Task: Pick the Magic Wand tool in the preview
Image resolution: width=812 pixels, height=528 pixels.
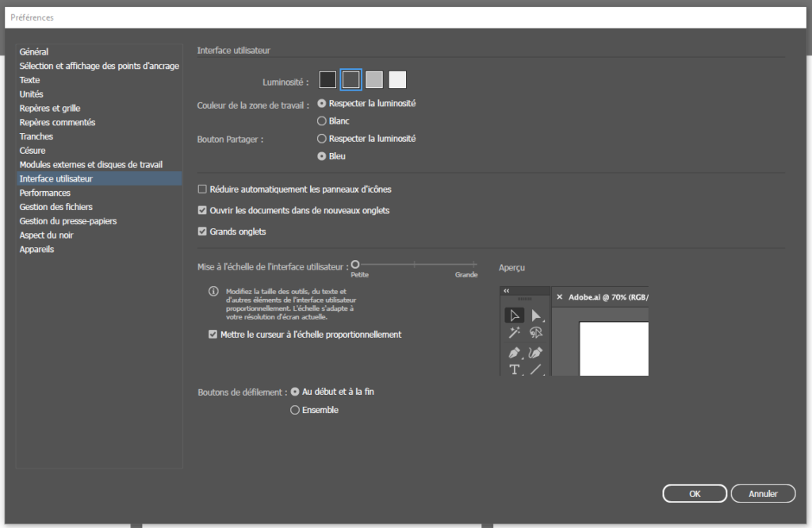Action: tap(514, 333)
